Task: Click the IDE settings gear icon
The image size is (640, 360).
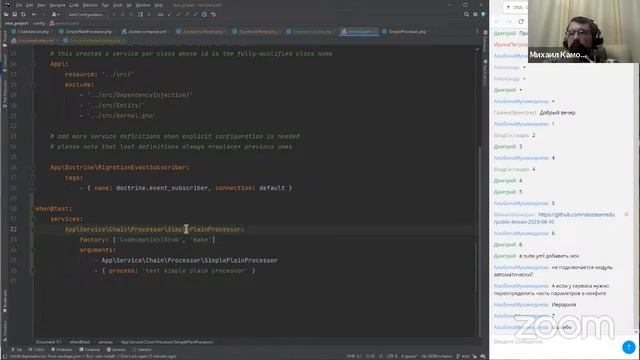Action: tap(475, 14)
